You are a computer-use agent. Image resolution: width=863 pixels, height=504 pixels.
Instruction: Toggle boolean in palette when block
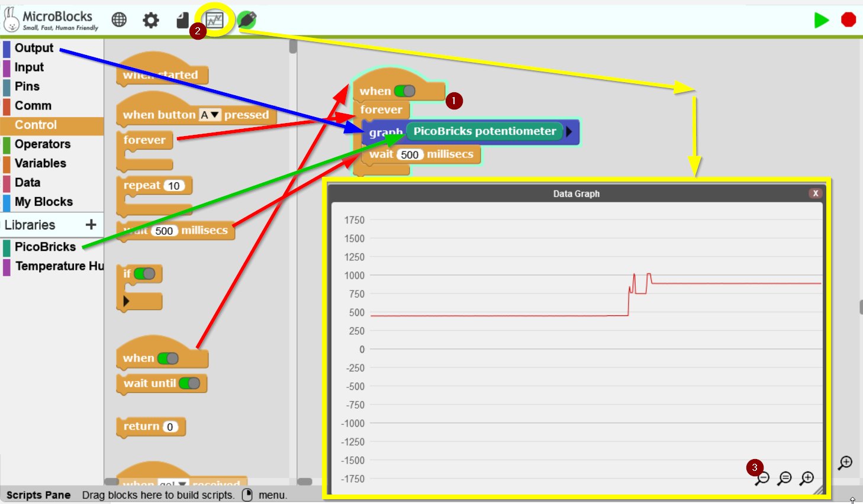[x=168, y=358]
